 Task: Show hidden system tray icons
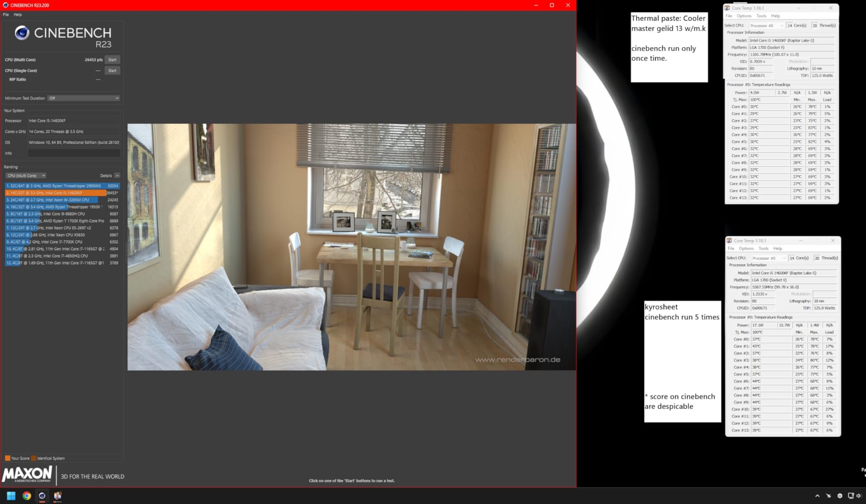817,496
